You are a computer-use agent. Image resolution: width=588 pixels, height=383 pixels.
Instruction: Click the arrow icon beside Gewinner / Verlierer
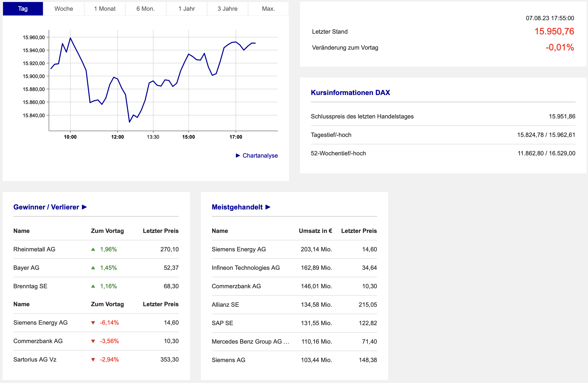tap(84, 207)
